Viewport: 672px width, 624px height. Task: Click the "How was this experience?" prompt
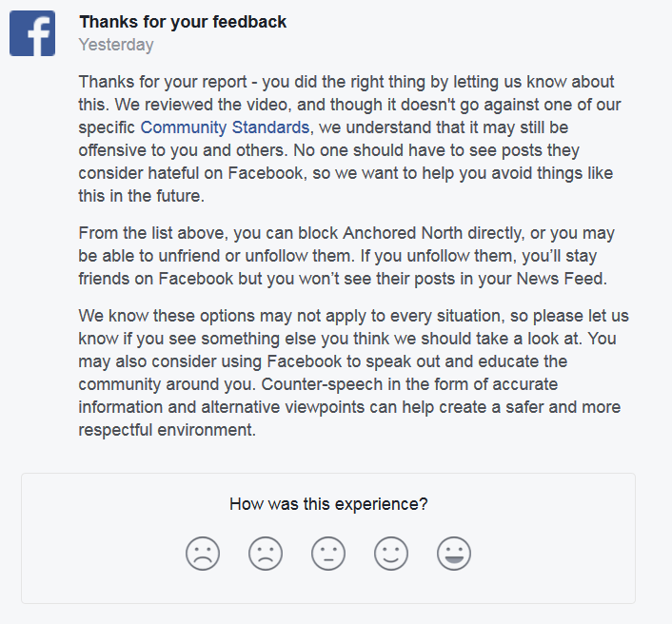328,504
